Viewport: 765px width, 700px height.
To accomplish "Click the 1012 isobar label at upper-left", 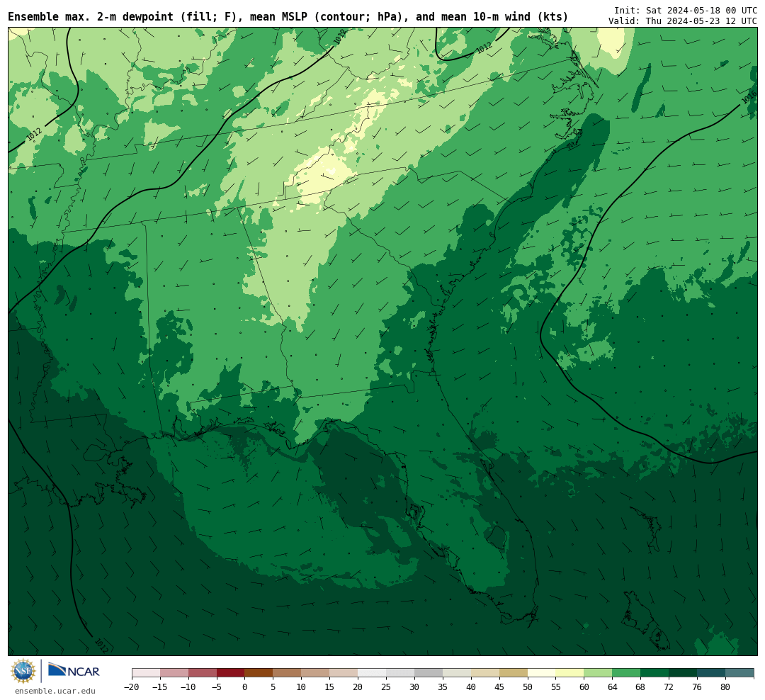I will click(x=34, y=134).
